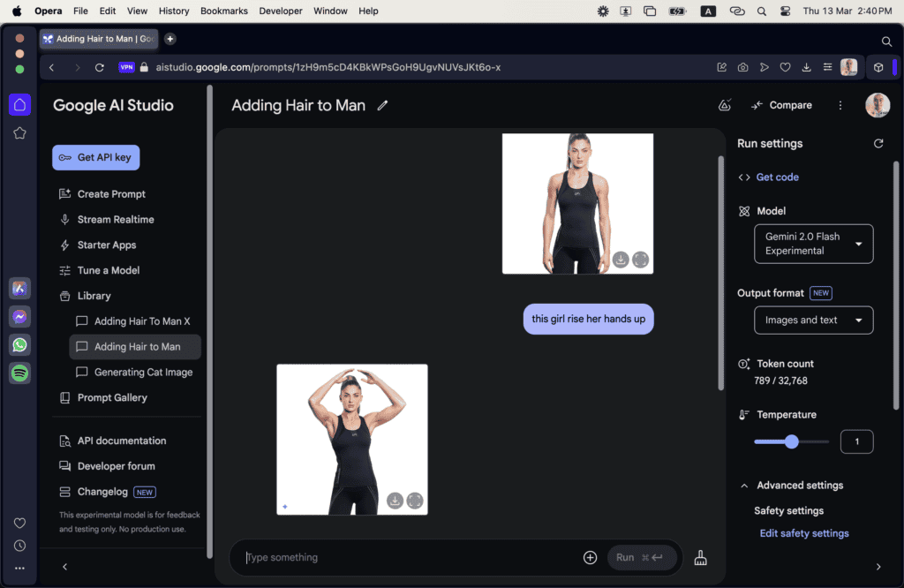Open Spotify in the Opera sidebar
Viewport: 904px width, 588px height.
(x=19, y=373)
